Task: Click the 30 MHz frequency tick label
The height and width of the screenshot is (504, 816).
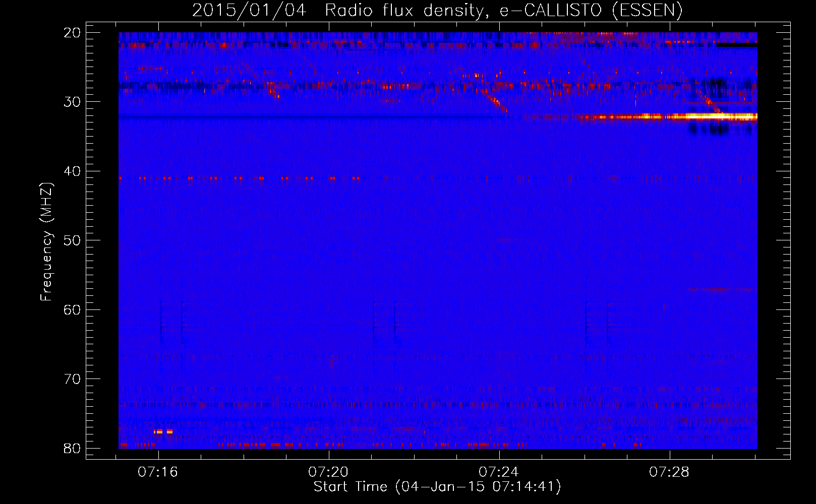Action: pos(72,102)
